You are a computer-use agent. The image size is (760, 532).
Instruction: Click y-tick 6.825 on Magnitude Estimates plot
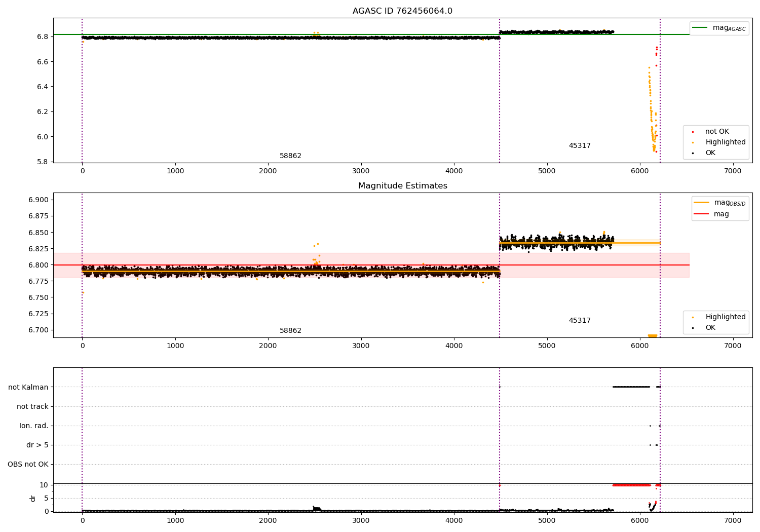39,249
